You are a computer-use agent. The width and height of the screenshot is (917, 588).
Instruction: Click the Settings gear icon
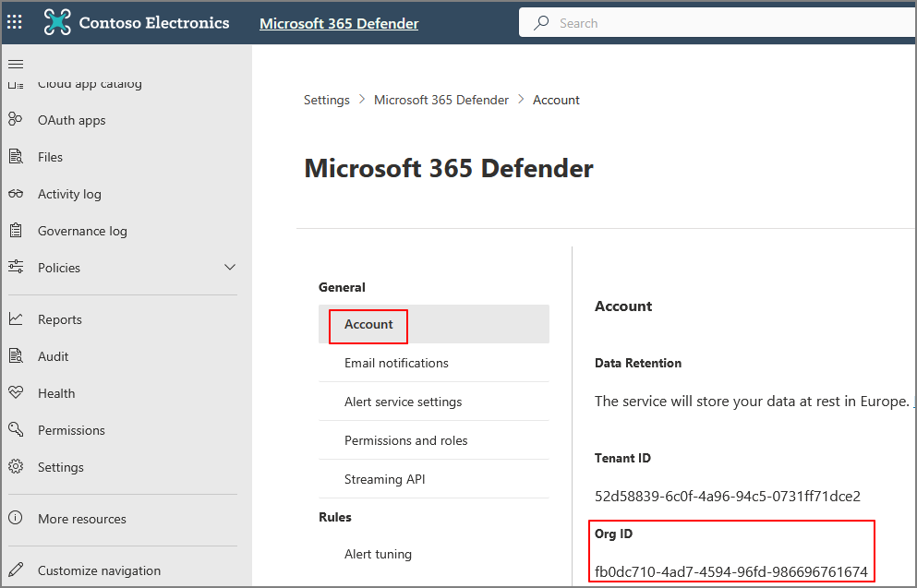click(x=16, y=466)
